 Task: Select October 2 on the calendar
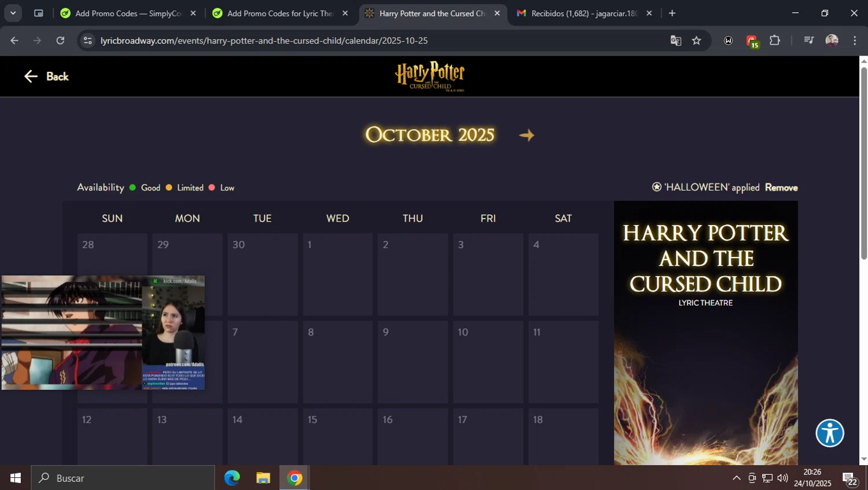tap(413, 275)
